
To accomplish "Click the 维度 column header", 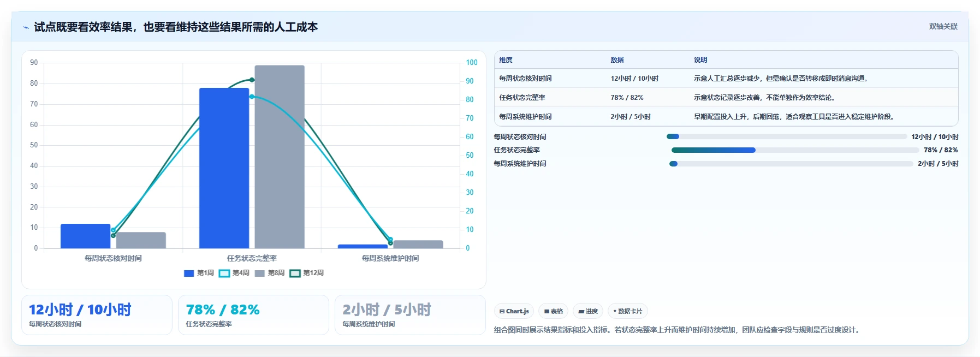I will 506,60.
